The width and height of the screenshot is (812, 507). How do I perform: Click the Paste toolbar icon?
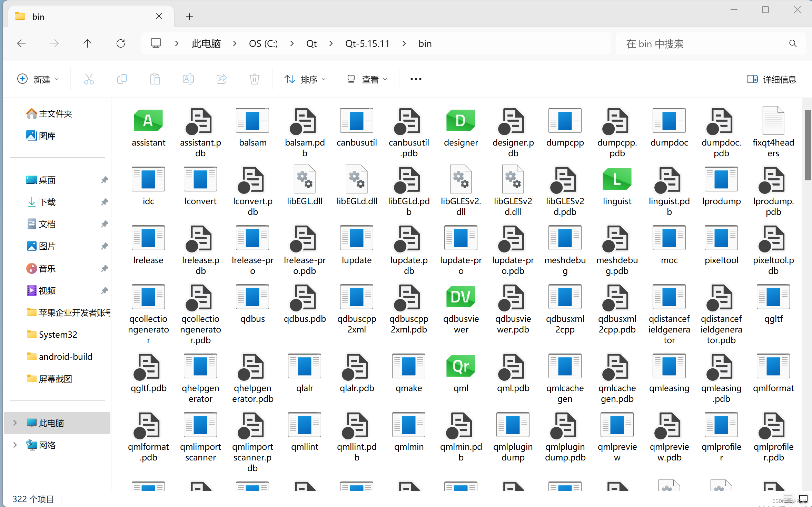[155, 79]
